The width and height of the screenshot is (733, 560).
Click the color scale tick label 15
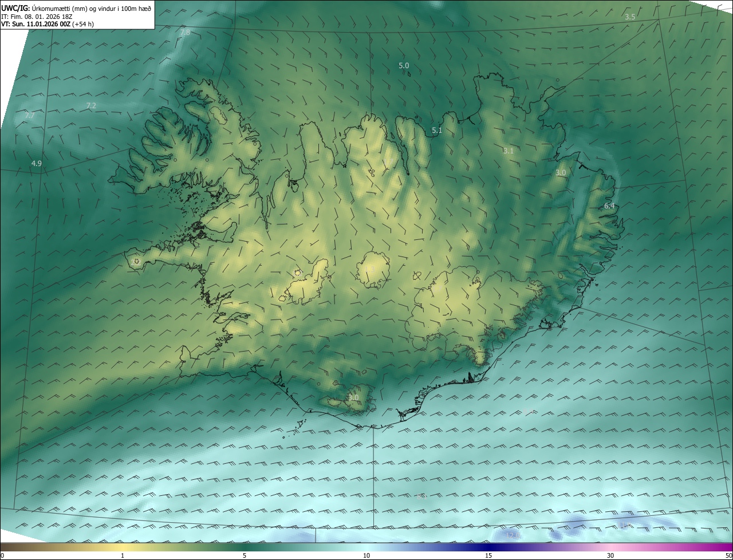point(488,555)
